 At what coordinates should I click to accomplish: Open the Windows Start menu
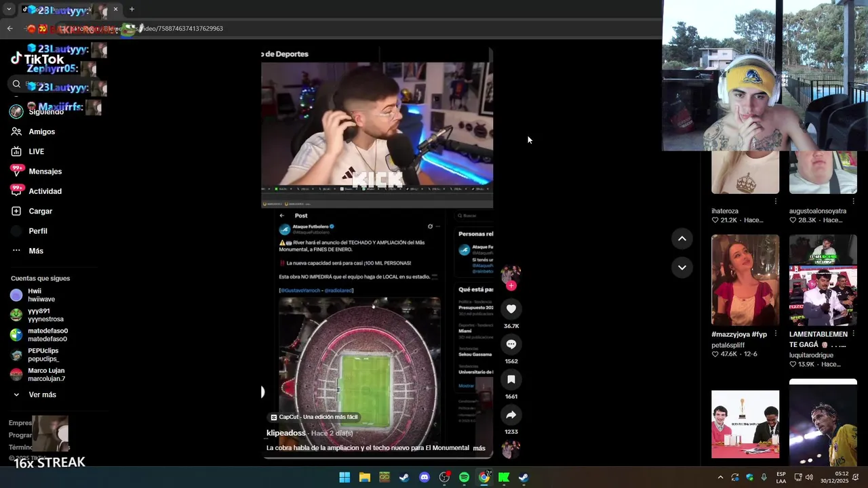click(x=344, y=477)
